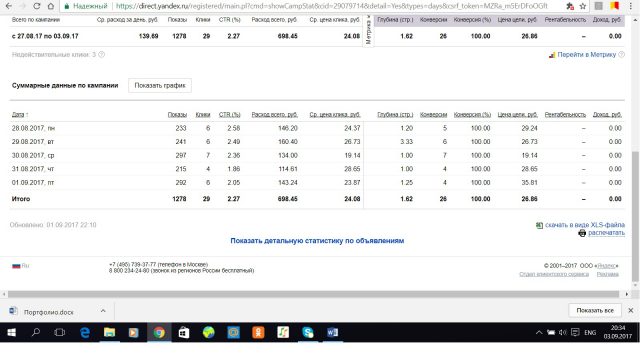This screenshot has height=360, width=640.
Task: Sort table by CTR (%) column
Action: 229,115
